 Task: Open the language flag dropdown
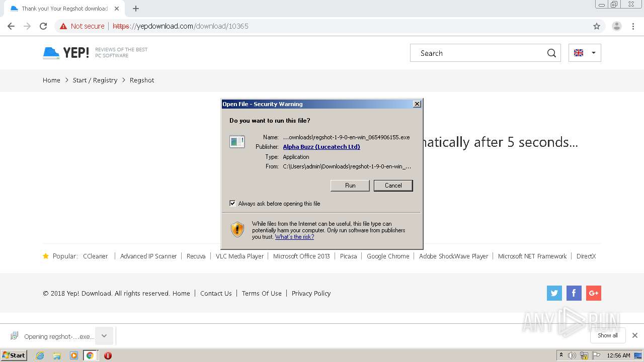pos(585,53)
